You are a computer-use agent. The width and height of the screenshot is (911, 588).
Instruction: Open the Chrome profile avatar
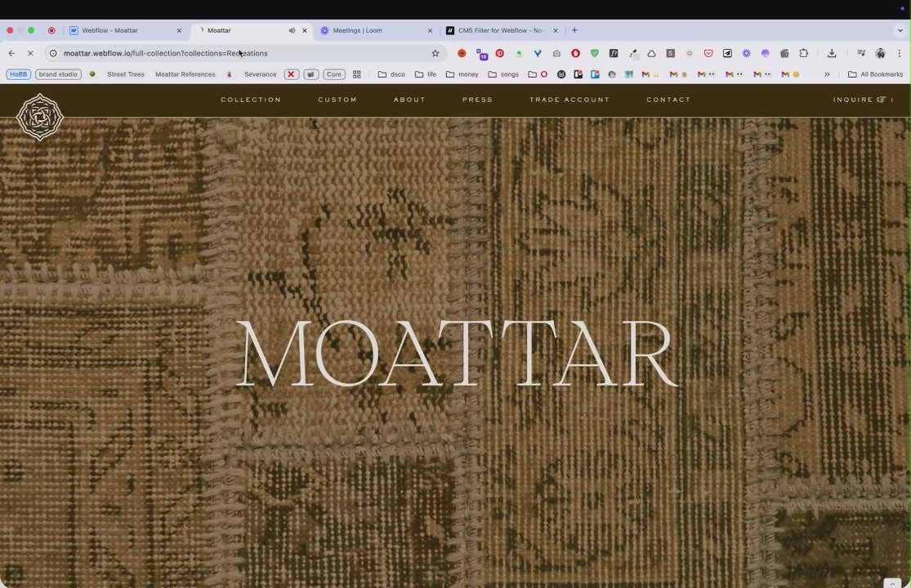(x=880, y=53)
